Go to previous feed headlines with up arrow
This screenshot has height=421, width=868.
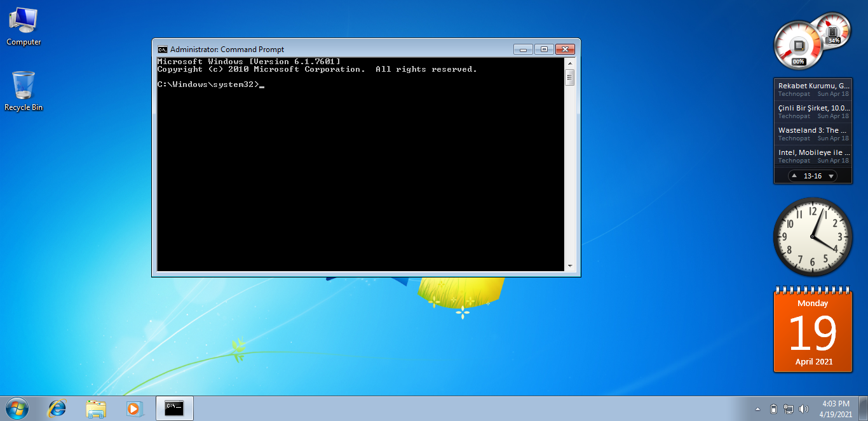794,176
